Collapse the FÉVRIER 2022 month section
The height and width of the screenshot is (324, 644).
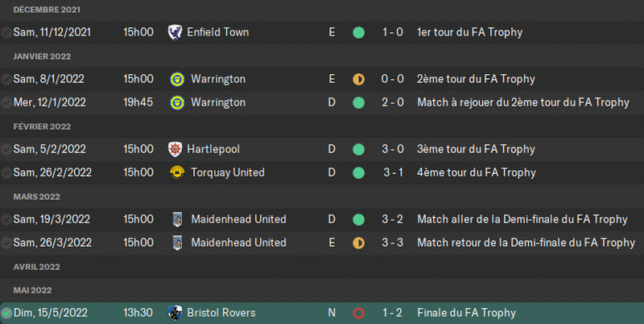pos(42,127)
